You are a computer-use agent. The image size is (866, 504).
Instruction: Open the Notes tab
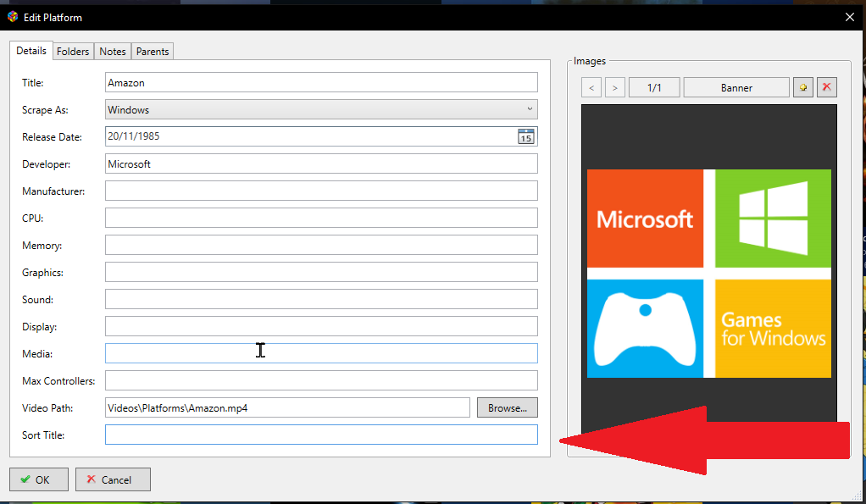pos(113,52)
